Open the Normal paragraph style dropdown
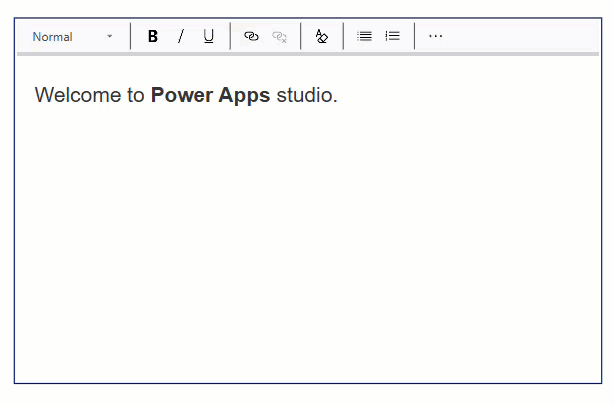The width and height of the screenshot is (614, 404). [73, 37]
